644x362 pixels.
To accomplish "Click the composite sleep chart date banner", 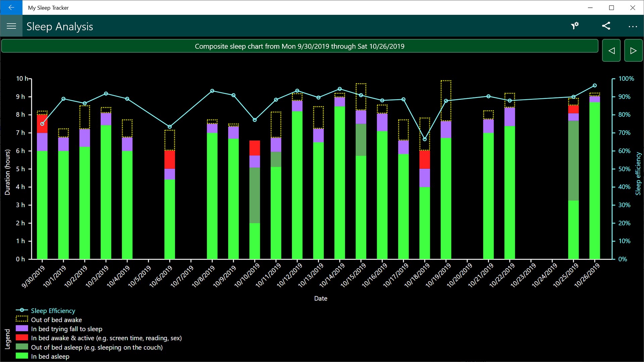I will [x=300, y=46].
